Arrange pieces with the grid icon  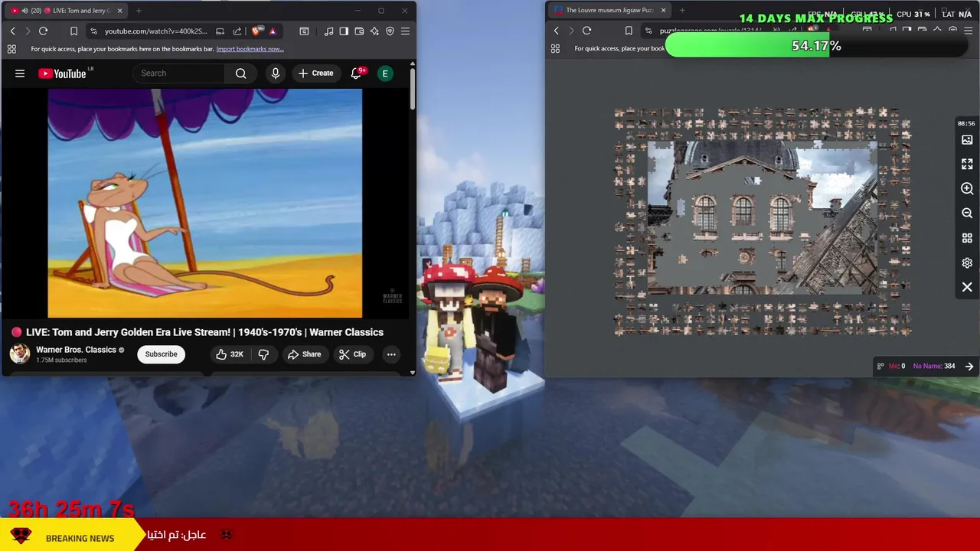(x=967, y=238)
